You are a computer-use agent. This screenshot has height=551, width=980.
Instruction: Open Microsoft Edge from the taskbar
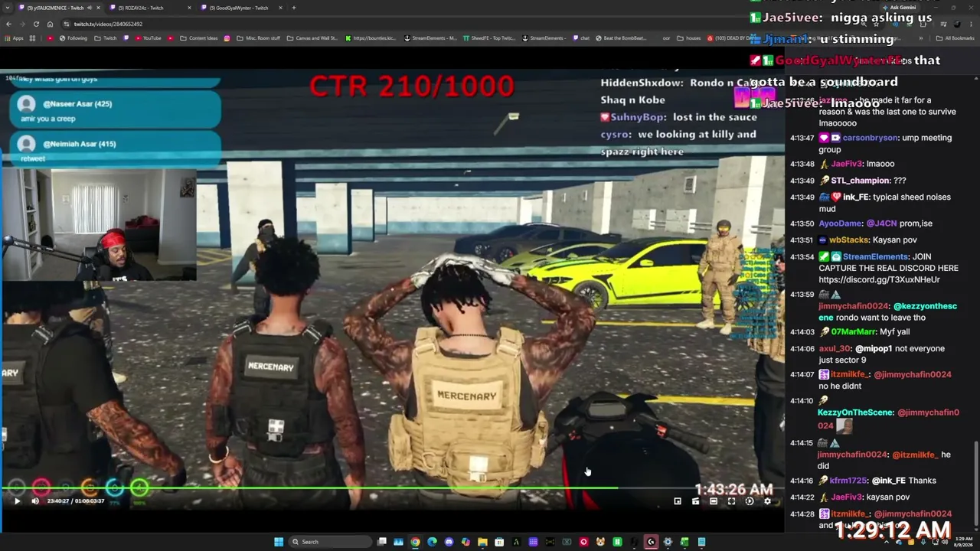(x=432, y=542)
